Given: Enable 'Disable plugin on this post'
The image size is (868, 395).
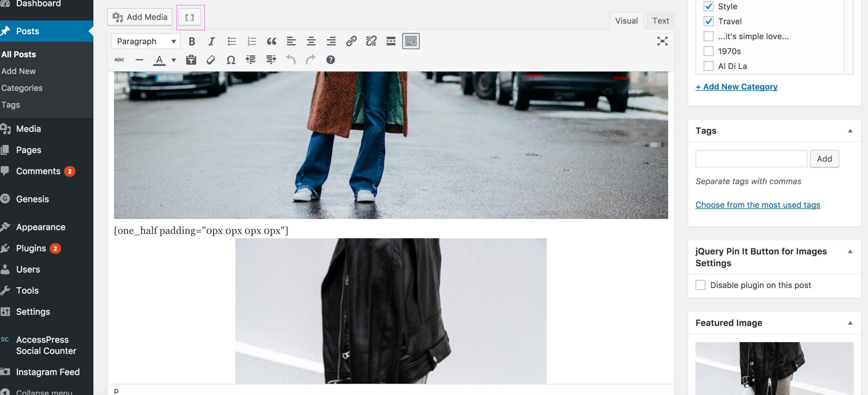Looking at the screenshot, I should pos(701,285).
